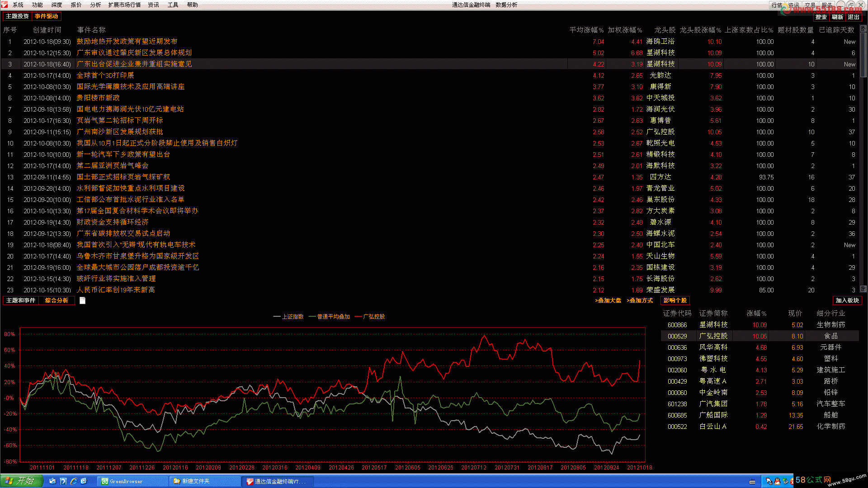Switch to the 影响个股 tab
868x488 pixels.
tap(675, 300)
